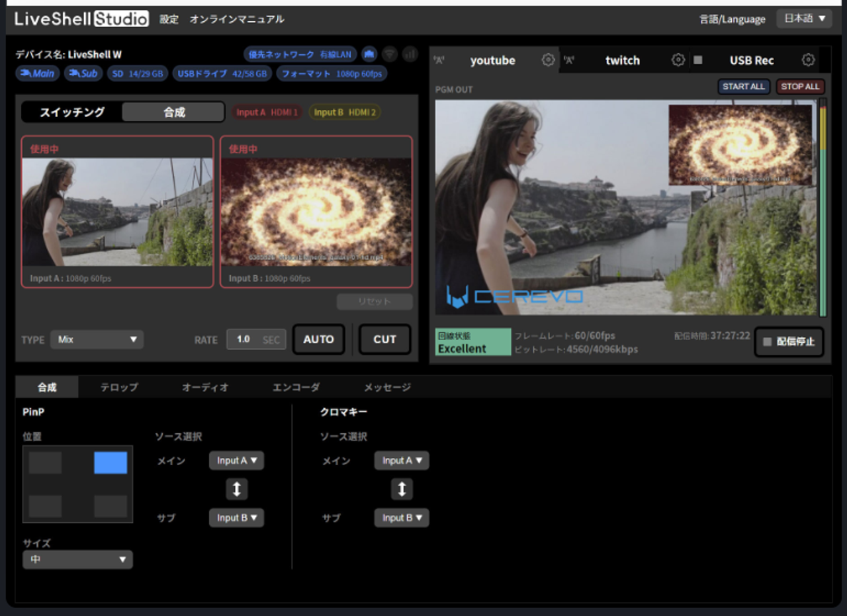This screenshot has width=847, height=616.
Task: Swap PinP main and sub sources
Action: click(236, 489)
